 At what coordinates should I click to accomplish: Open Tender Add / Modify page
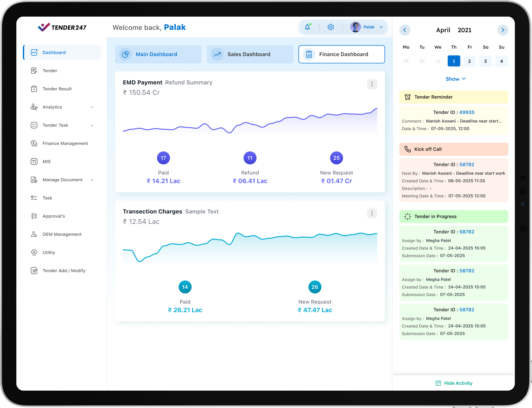tap(64, 271)
